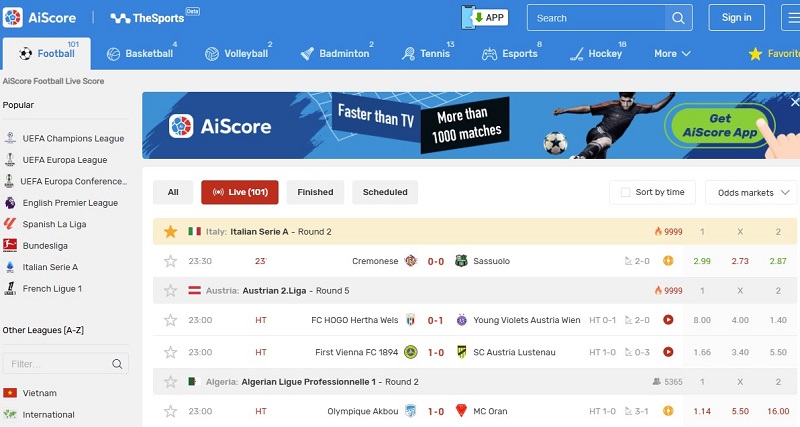Switch to the Tennis tab
Image resolution: width=800 pixels, height=427 pixels.
pyautogui.click(x=428, y=53)
